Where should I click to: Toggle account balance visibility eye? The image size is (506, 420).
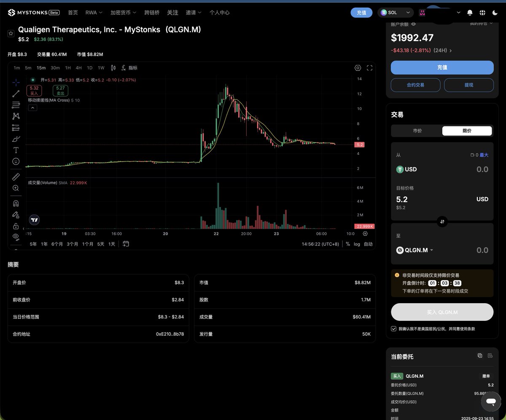tap(414, 24)
